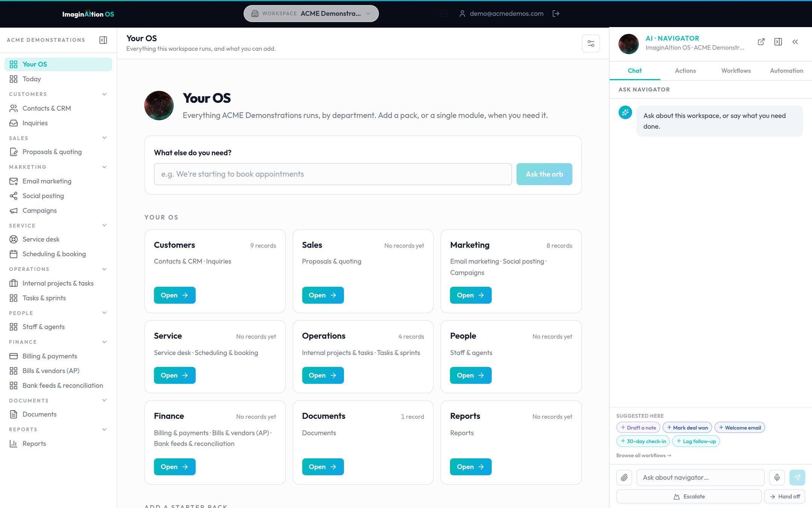Open the view settings sliders icon
The image size is (812, 508).
591,44
